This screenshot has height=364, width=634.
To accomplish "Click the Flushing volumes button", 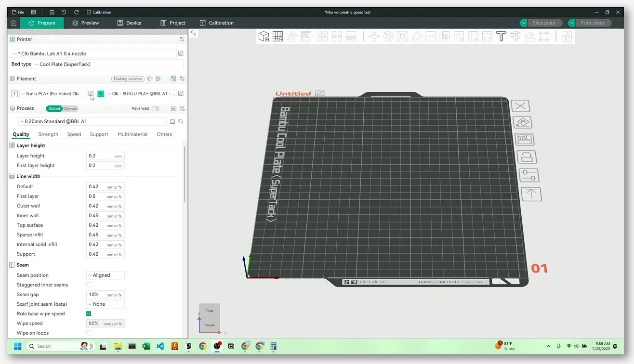I will pyautogui.click(x=128, y=79).
